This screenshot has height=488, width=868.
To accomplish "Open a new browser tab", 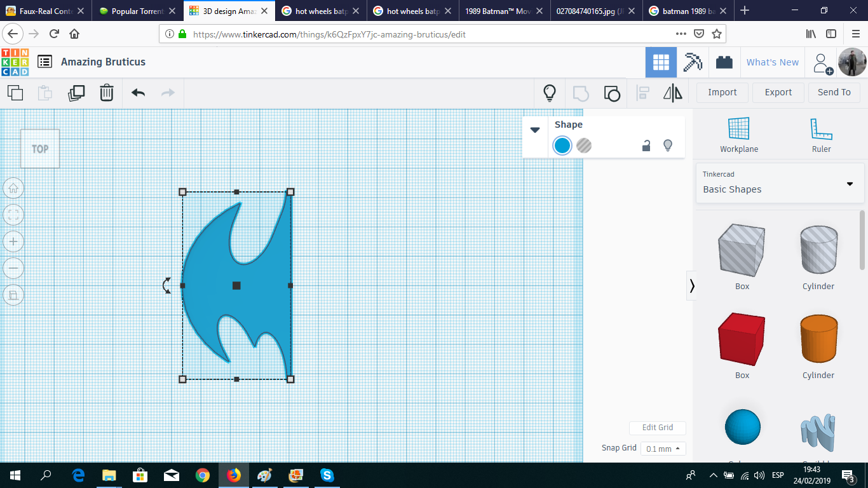I will pos(745,11).
